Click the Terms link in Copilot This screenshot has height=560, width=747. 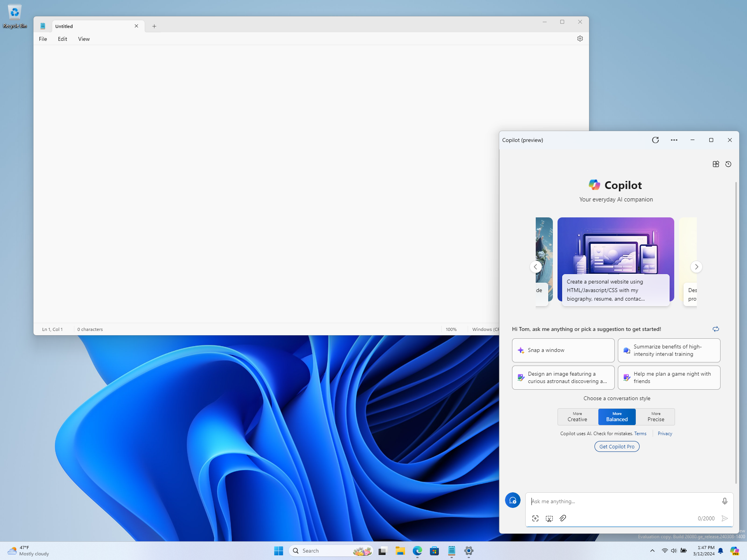(640, 434)
